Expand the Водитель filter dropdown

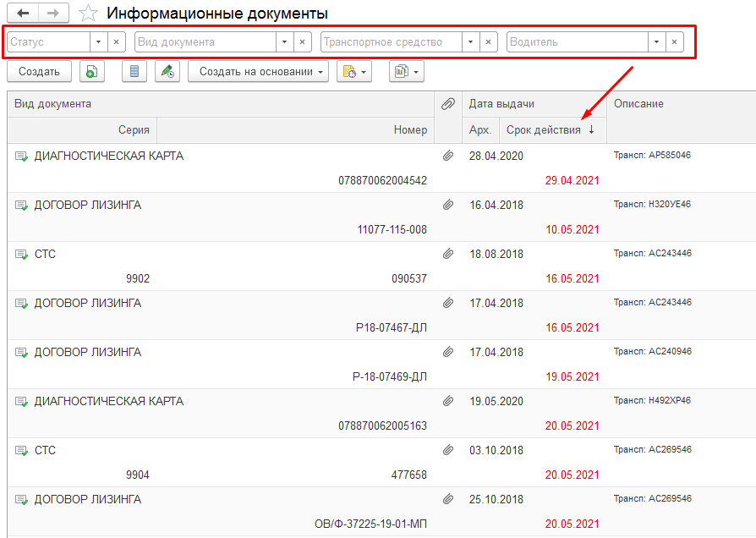click(656, 41)
